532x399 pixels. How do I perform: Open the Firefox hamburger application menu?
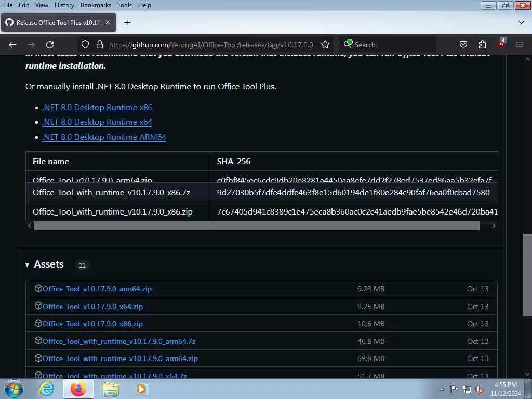(520, 45)
